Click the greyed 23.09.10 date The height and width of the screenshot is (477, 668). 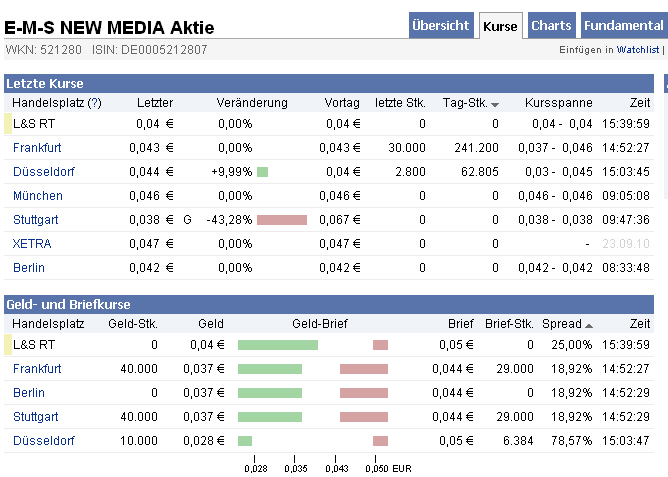coord(626,244)
